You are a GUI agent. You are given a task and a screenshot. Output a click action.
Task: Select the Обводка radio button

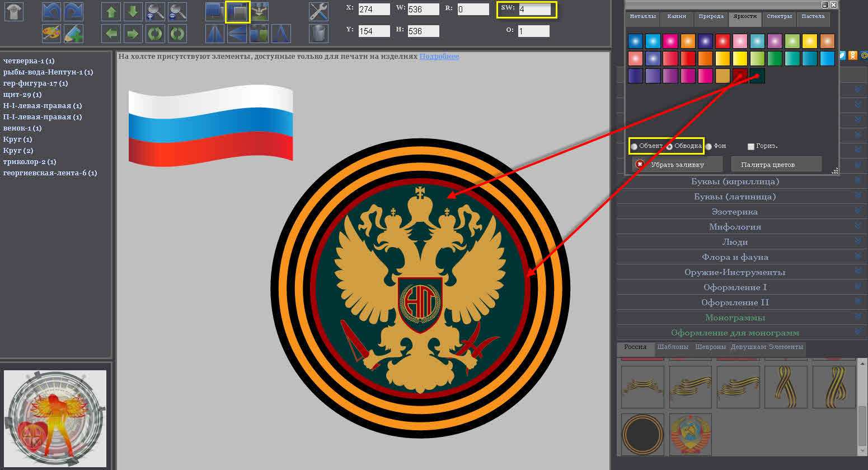click(x=669, y=146)
